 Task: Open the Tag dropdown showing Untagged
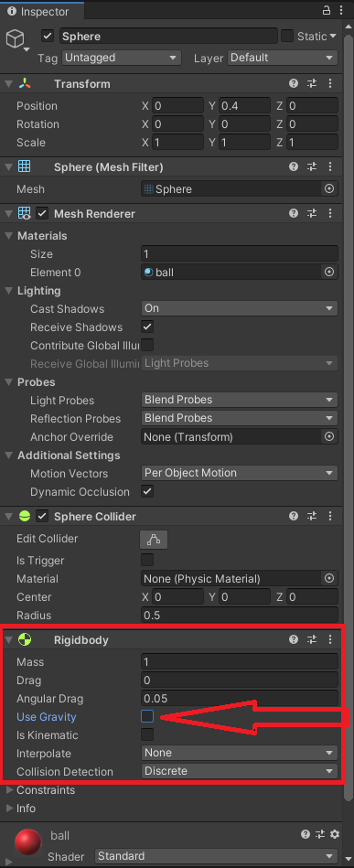coord(122,58)
